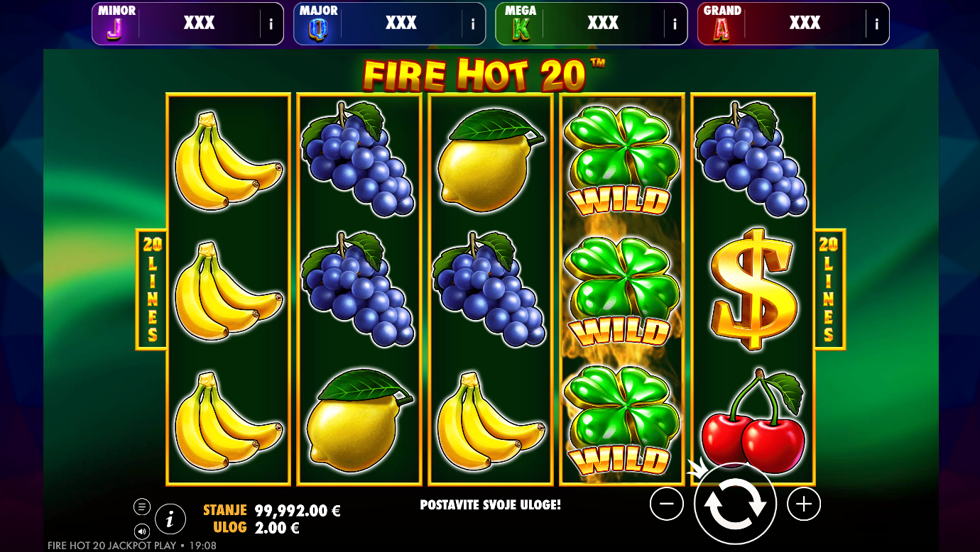Click the Minor jackpot J panel
The width and height of the screenshot is (980, 552).
(x=187, y=23)
